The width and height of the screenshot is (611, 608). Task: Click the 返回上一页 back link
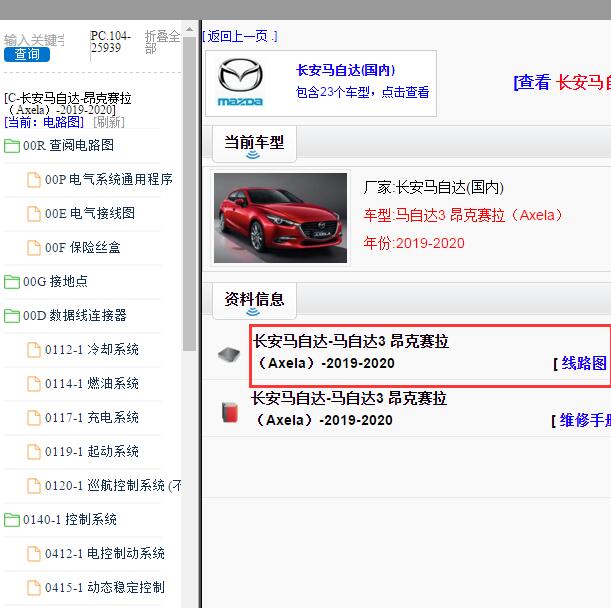pyautogui.click(x=240, y=37)
